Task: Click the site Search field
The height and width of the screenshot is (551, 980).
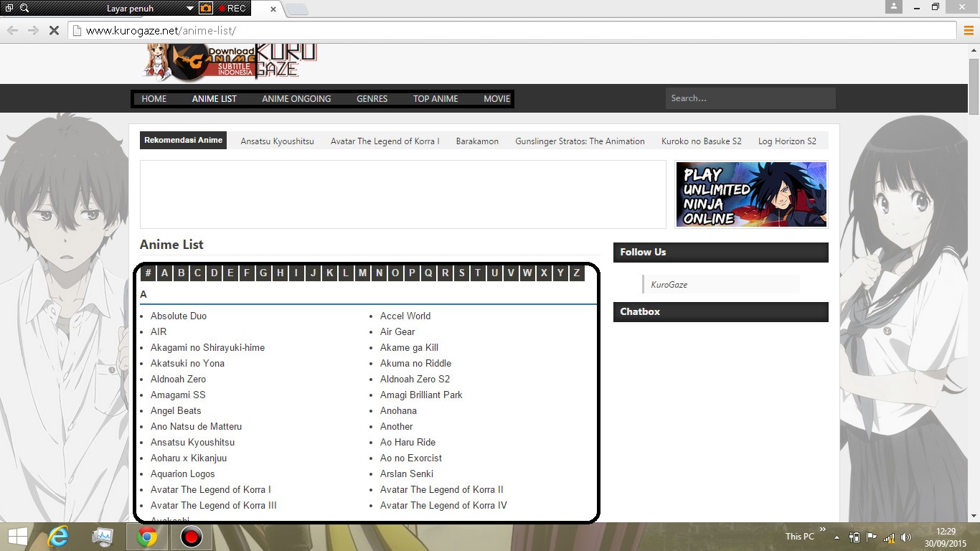Action: click(x=750, y=98)
